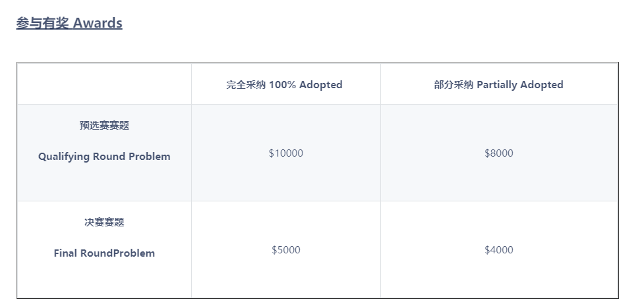Click the Qualifying Round Problem label
Image resolution: width=644 pixels, height=308 pixels.
pos(104,157)
